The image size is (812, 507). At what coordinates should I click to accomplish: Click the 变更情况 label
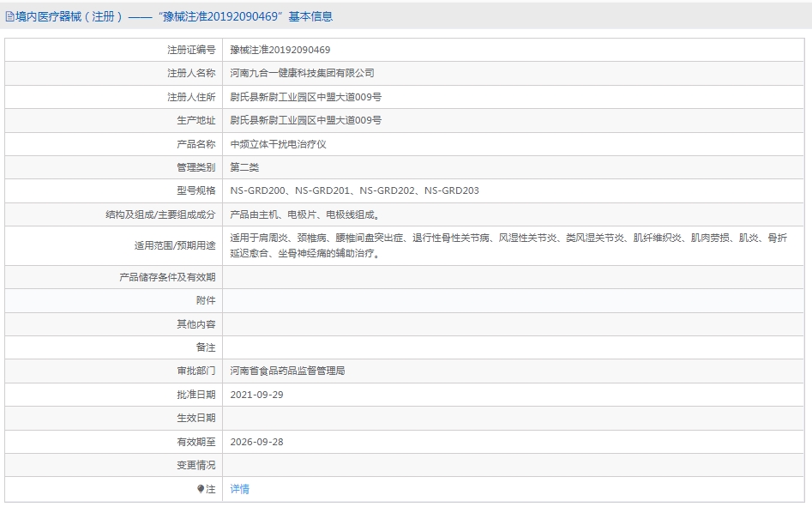(x=195, y=465)
